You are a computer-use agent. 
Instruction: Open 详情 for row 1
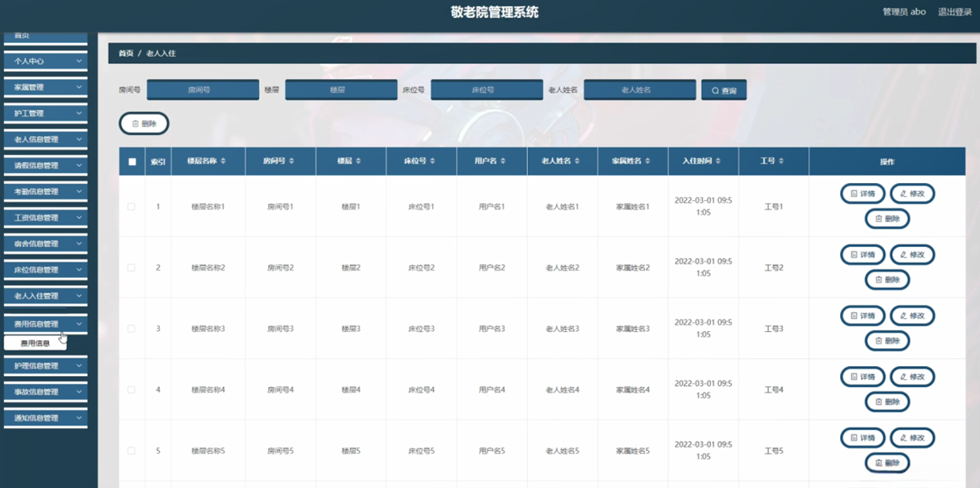tap(863, 193)
